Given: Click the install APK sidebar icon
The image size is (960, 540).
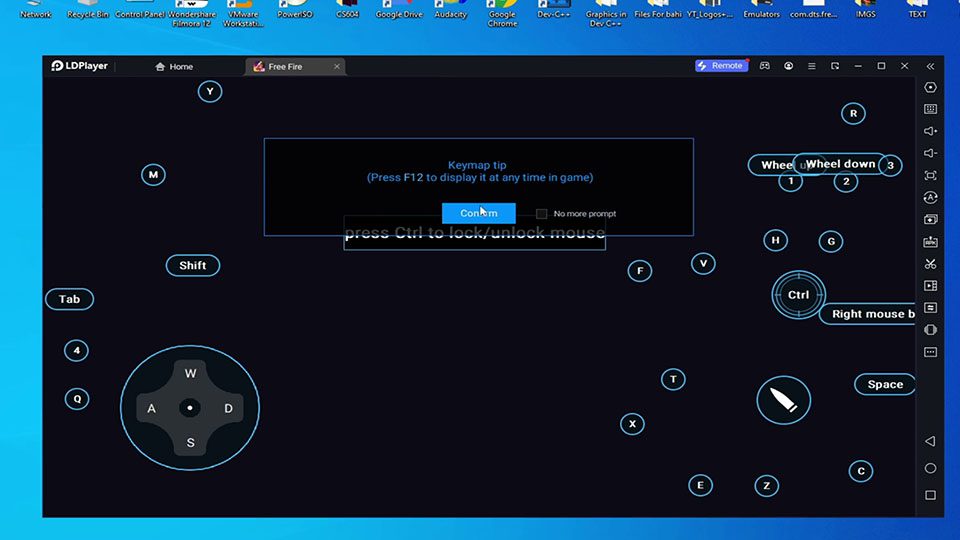Looking at the screenshot, I should point(930,242).
